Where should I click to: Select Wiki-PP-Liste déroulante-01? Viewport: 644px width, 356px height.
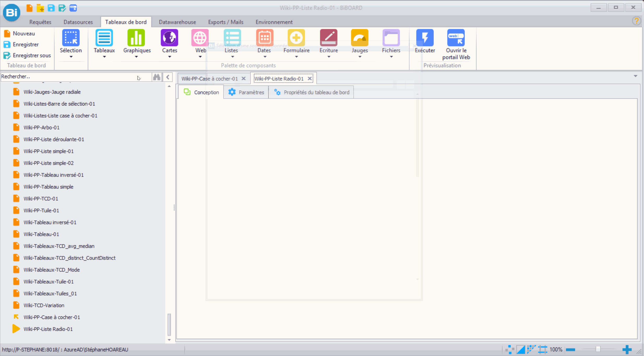coord(54,139)
